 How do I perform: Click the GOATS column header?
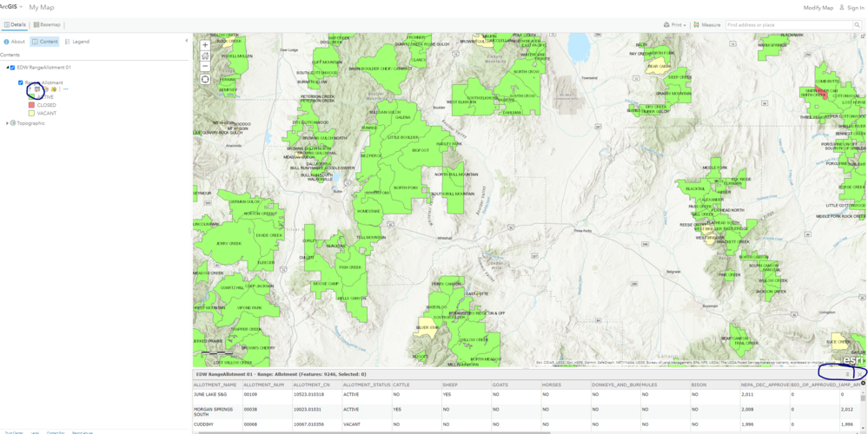[516, 385]
